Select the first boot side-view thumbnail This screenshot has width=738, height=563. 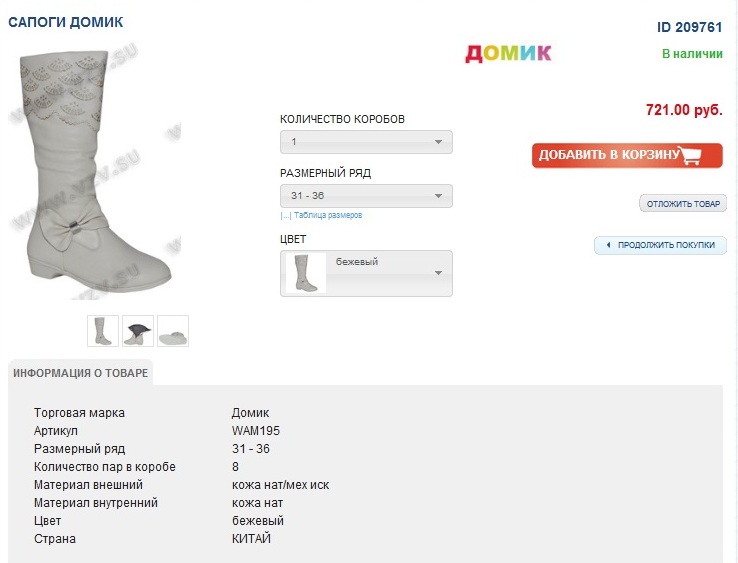pyautogui.click(x=103, y=331)
